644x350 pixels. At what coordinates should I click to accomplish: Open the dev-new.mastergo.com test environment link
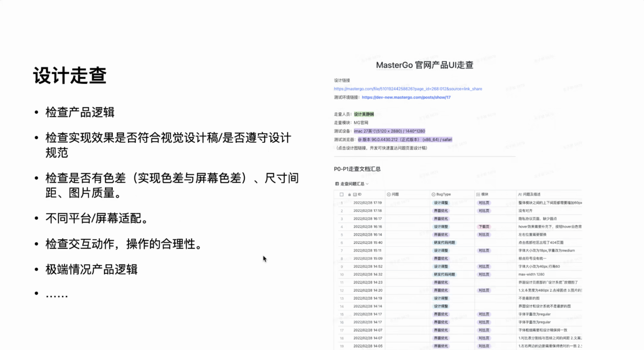(406, 97)
